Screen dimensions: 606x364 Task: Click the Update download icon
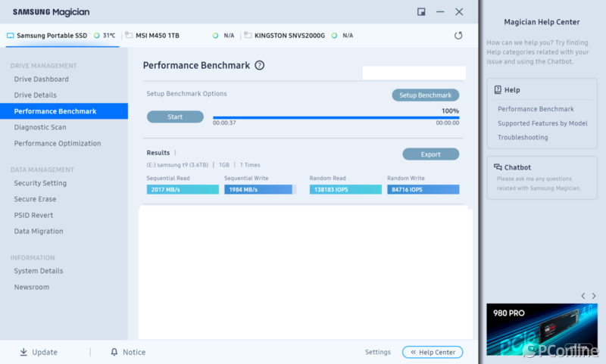(x=23, y=352)
